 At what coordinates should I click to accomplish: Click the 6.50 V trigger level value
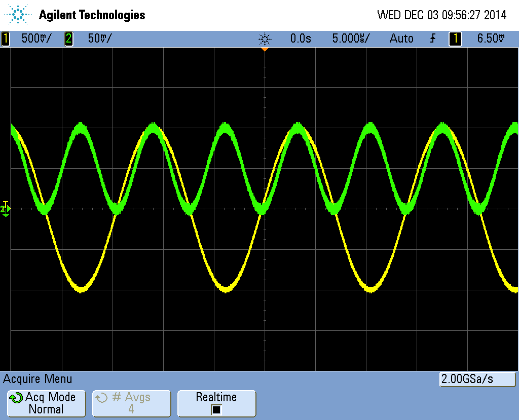click(x=491, y=39)
